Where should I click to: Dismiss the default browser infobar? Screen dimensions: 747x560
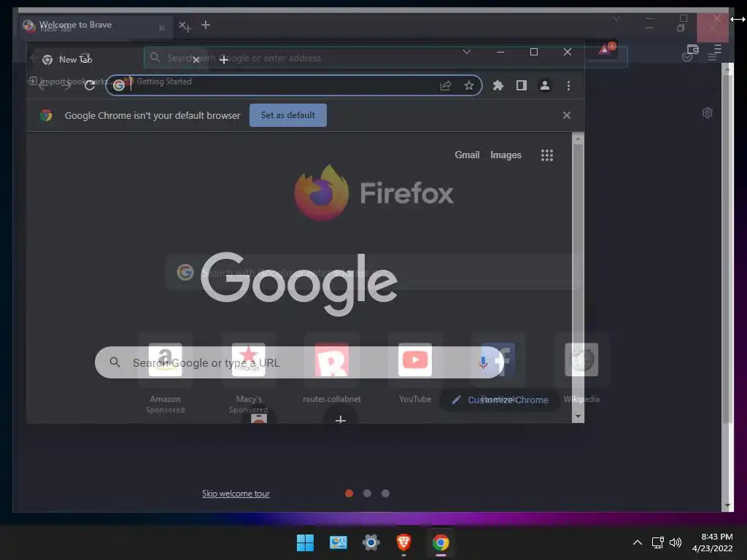pos(566,115)
